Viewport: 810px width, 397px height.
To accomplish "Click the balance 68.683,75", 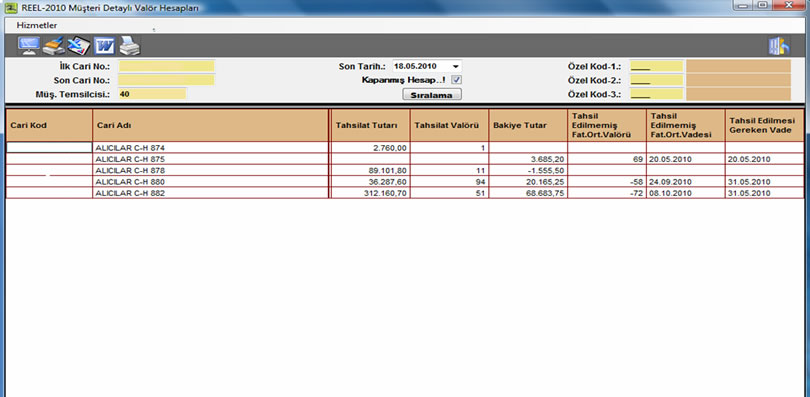I will tap(545, 194).
